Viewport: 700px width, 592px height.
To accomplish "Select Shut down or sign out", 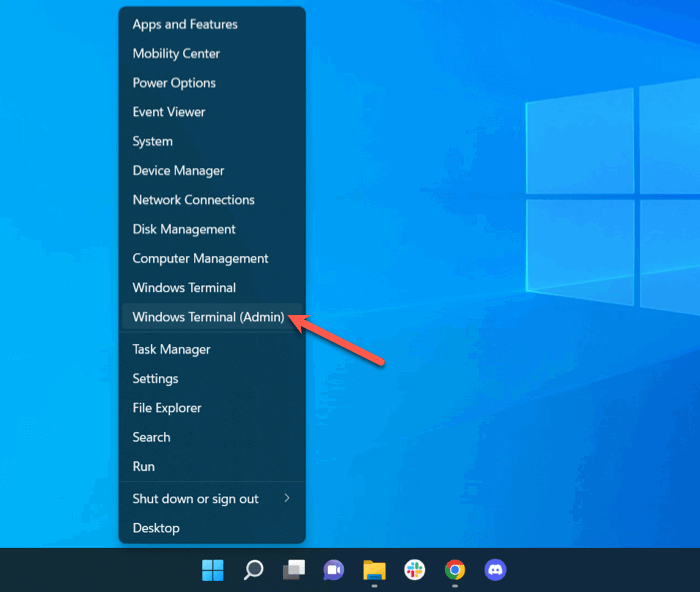I will pyautogui.click(x=212, y=499).
